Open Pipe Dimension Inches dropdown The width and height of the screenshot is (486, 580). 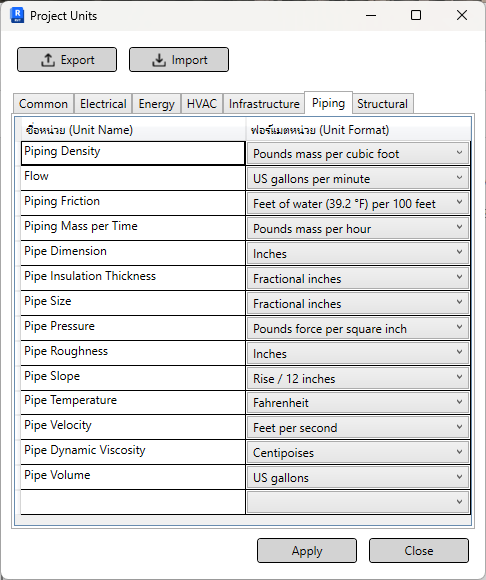coord(358,253)
